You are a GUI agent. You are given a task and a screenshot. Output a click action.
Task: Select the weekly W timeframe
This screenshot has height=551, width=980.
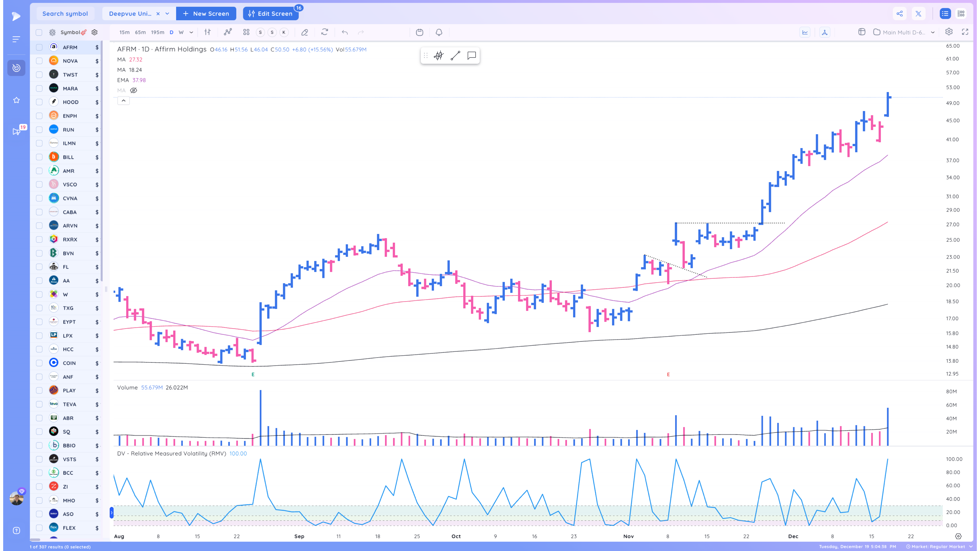181,32
